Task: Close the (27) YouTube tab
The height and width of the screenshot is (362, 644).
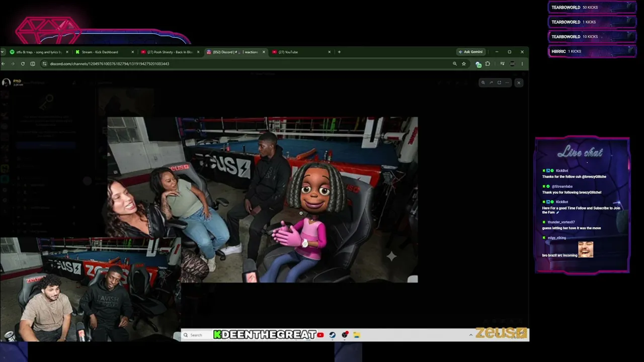Action: (329, 52)
